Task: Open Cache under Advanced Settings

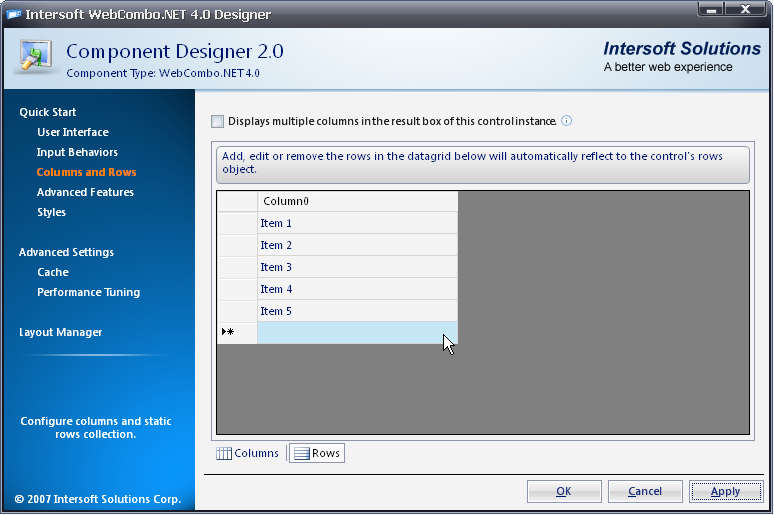Action: pyautogui.click(x=53, y=272)
